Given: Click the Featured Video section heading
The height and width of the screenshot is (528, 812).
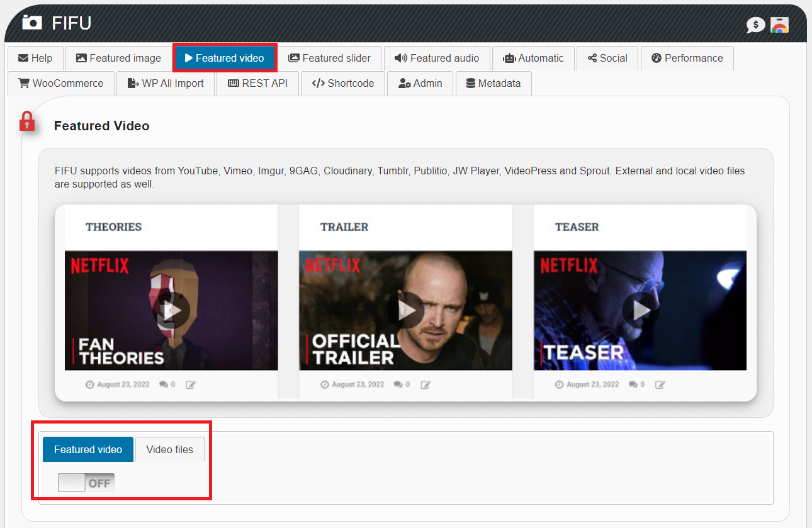Looking at the screenshot, I should tap(102, 126).
